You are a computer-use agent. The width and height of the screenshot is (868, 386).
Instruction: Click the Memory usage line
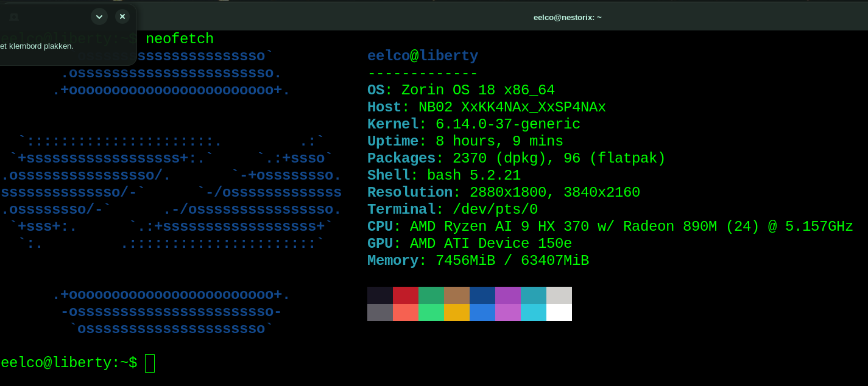point(478,260)
